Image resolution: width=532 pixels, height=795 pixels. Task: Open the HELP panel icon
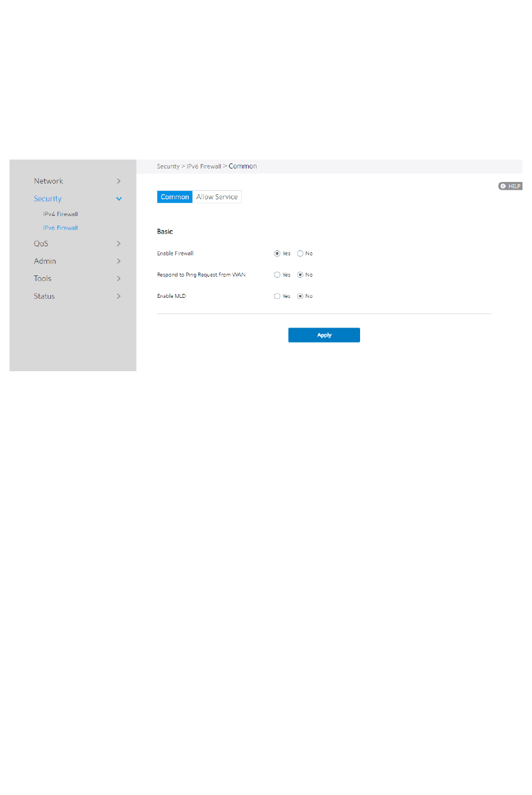pyautogui.click(x=510, y=186)
